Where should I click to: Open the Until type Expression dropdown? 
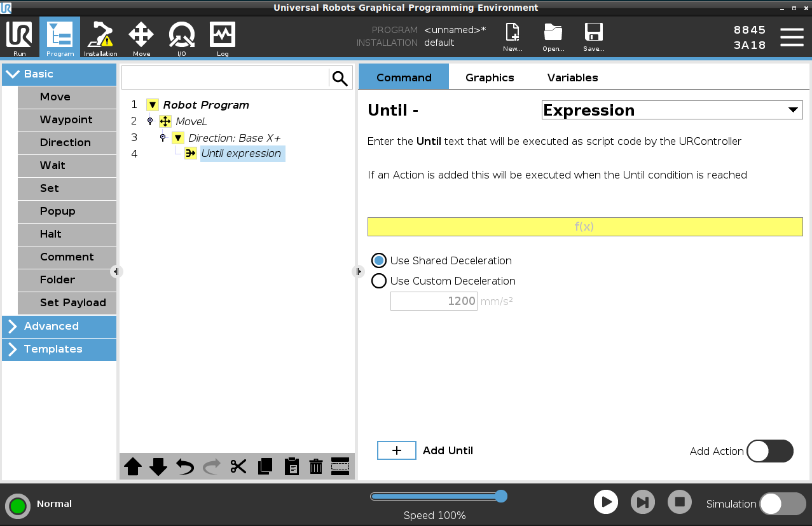point(671,110)
